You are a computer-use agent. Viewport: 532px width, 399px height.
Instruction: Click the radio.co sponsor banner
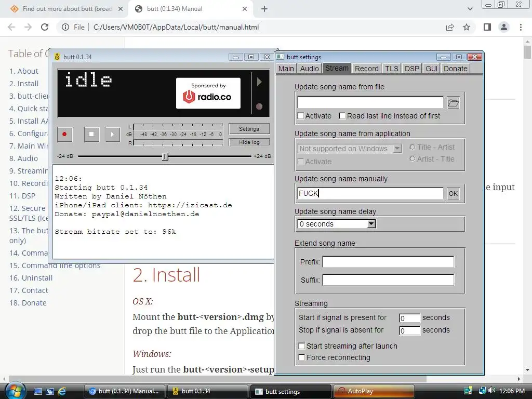click(x=208, y=93)
